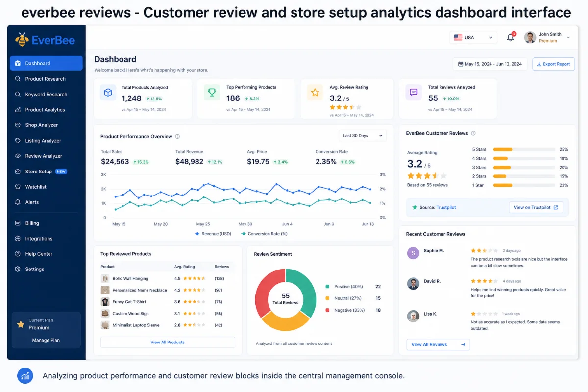
Task: Open the May 15 - Jun 13 date picker
Action: click(x=490, y=64)
